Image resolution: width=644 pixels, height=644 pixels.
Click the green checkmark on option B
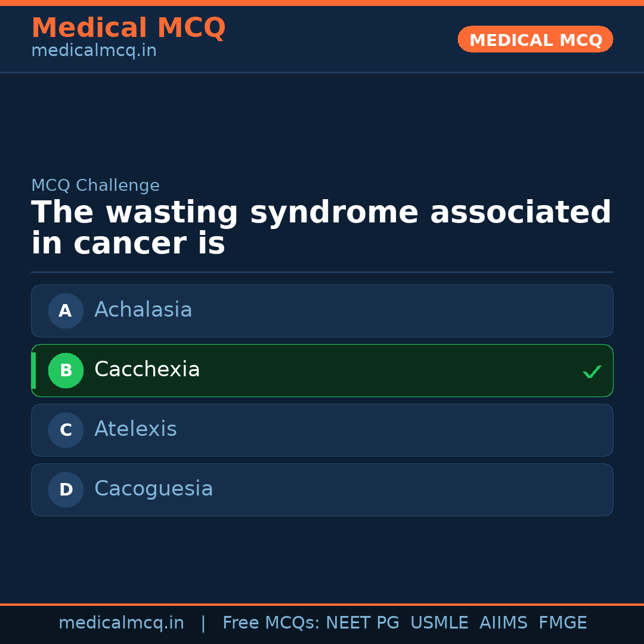click(592, 371)
